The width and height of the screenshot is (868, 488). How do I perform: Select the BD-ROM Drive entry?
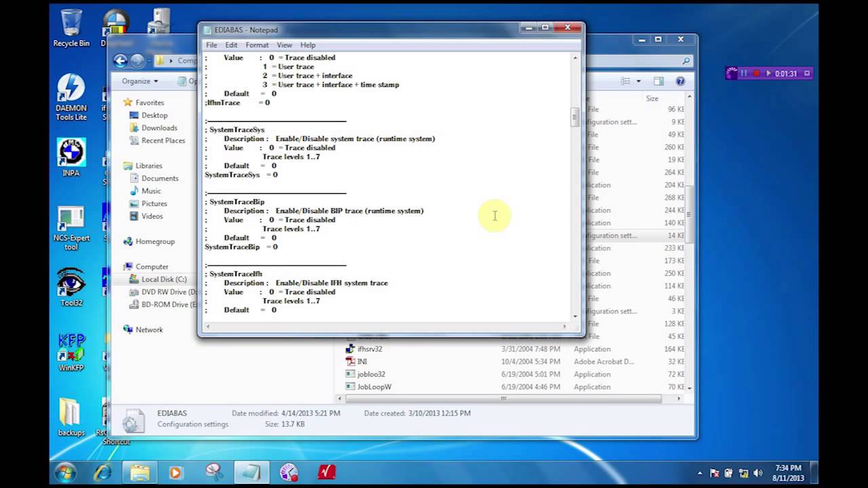coord(163,305)
